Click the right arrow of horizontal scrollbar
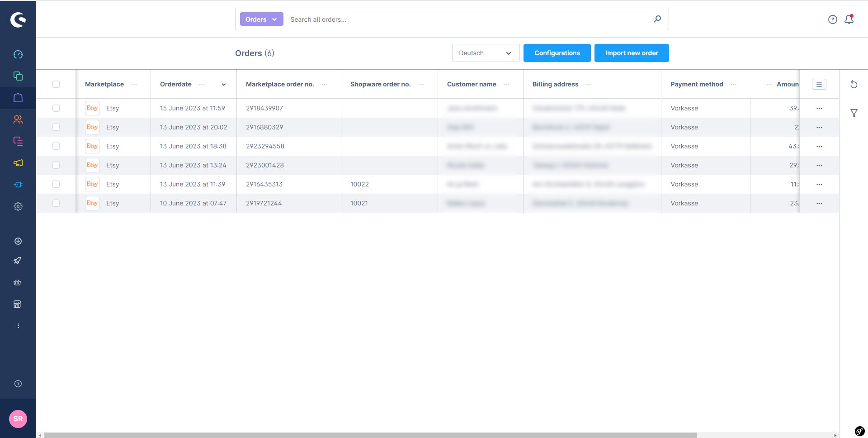The image size is (868, 438). tap(835, 435)
